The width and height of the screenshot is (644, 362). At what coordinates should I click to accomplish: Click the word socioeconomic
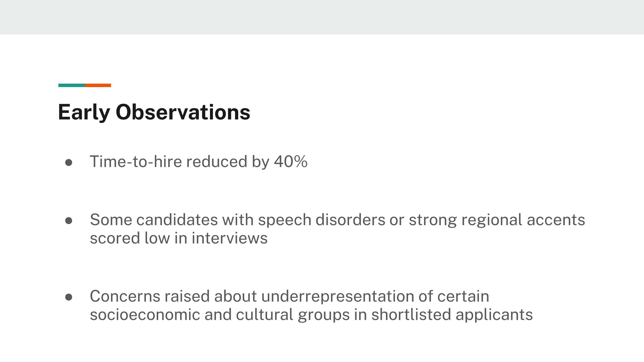click(x=145, y=315)
